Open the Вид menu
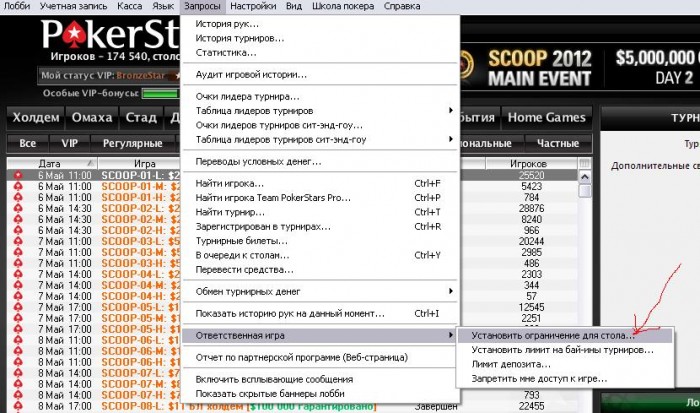 294,6
